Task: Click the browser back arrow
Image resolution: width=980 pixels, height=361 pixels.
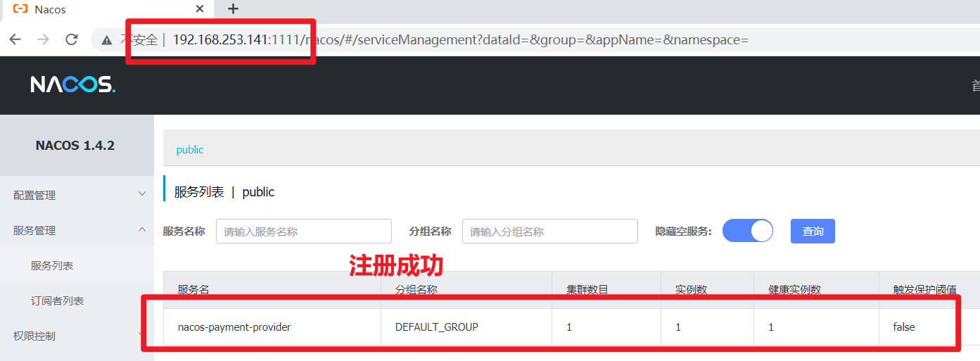Action: click(x=15, y=39)
